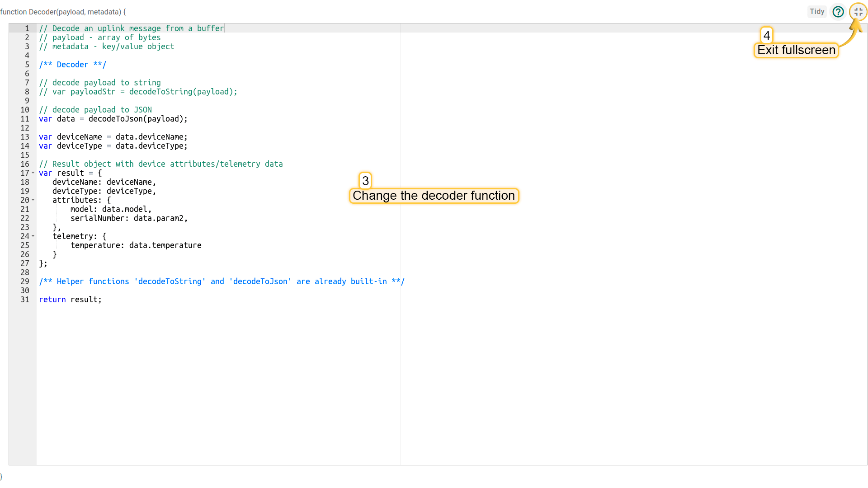Click the 'temperature: data.temperature' line
This screenshot has width=868, height=488.
[136, 245]
